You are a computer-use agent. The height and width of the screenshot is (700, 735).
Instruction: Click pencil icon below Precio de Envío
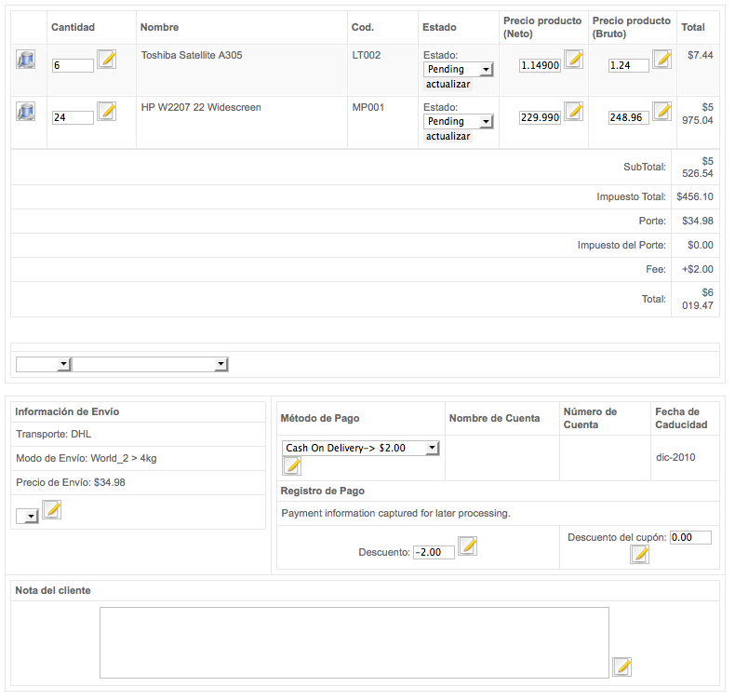coord(52,510)
